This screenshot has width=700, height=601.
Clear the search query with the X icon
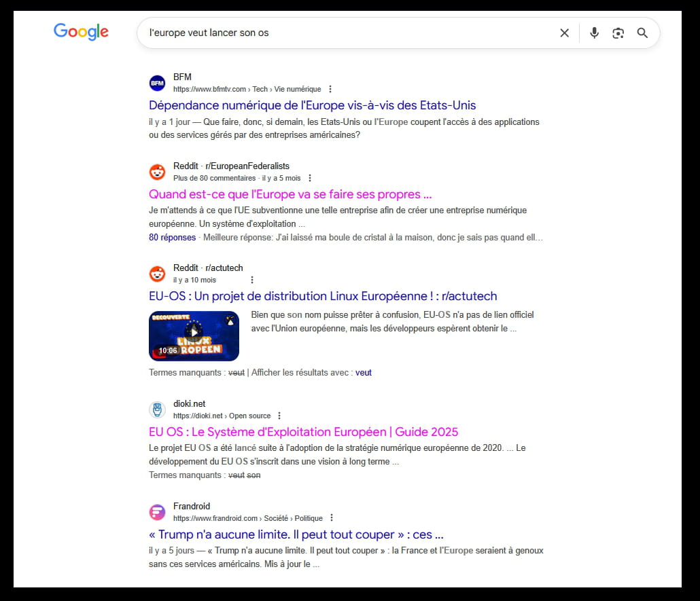point(564,33)
